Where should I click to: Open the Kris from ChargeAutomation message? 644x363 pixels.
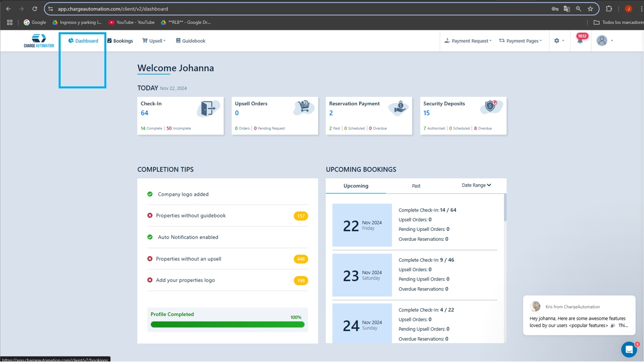(x=579, y=316)
